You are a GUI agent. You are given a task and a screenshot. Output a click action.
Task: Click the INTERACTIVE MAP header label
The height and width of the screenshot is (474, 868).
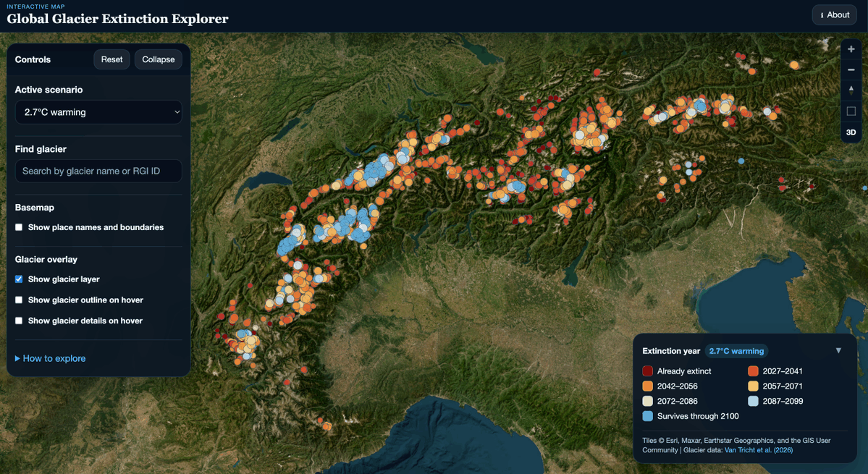[x=35, y=7]
